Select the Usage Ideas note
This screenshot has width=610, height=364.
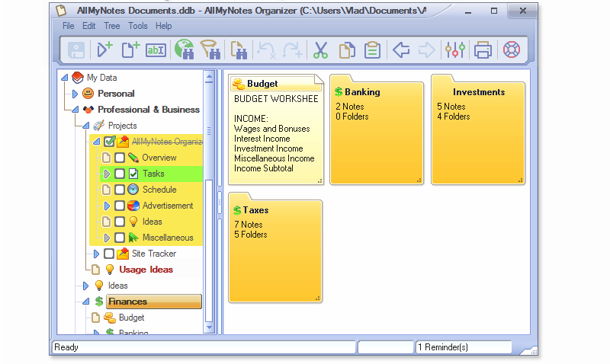(146, 270)
